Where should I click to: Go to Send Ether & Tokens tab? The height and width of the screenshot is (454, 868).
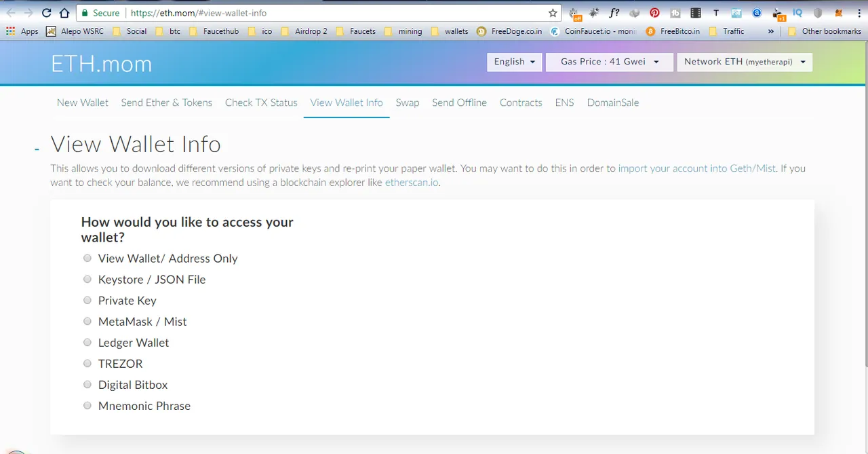click(167, 102)
